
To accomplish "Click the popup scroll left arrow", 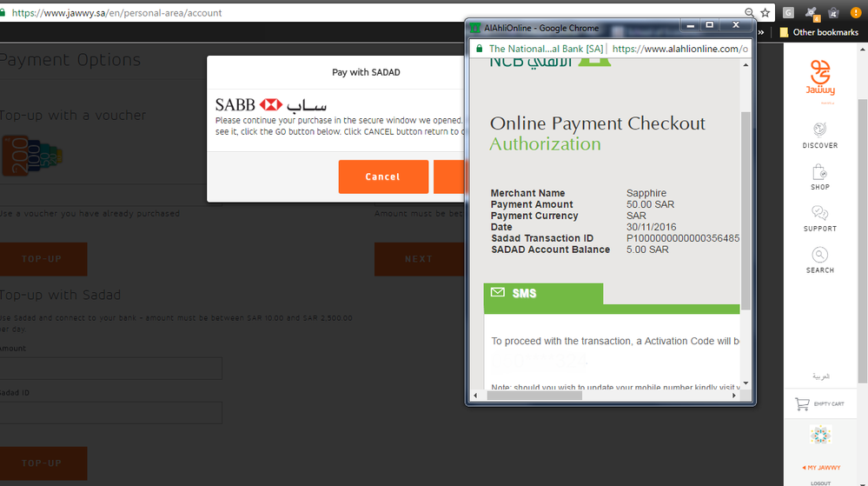I will pyautogui.click(x=475, y=396).
